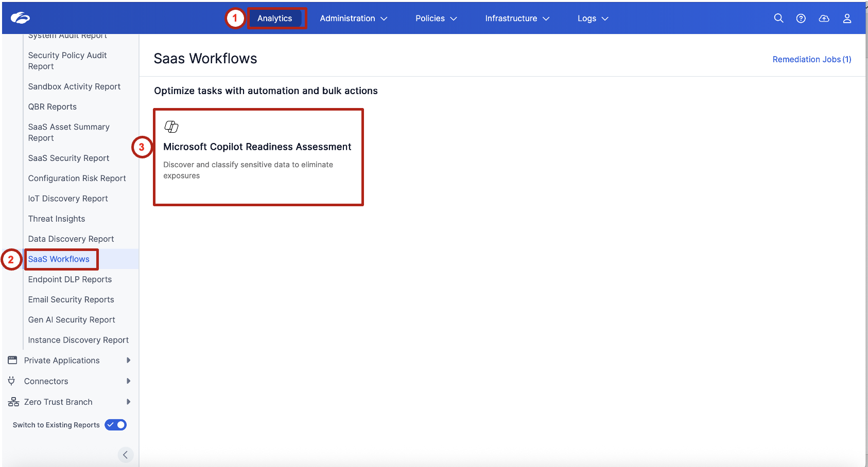Viewport: 868px width, 467px height.
Task: Expand the Administration dropdown menu
Action: 353,19
